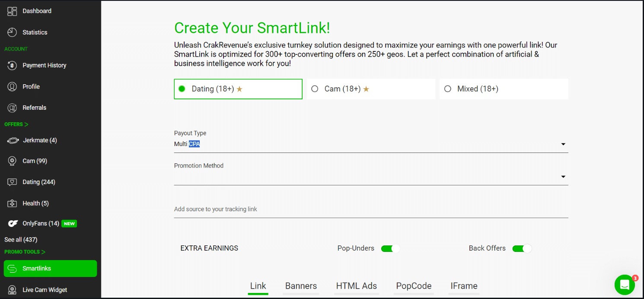Click the Dating heart chat icon
The width and height of the screenshot is (644, 299).
pos(12,182)
